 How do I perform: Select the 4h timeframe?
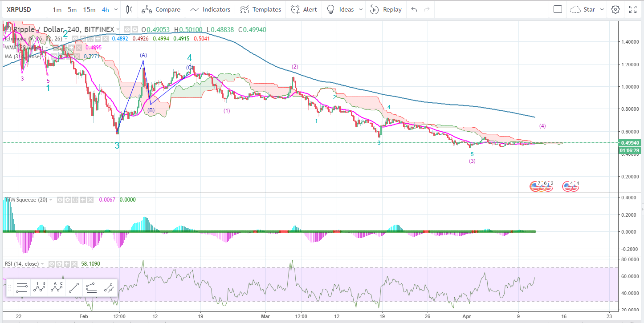105,9
